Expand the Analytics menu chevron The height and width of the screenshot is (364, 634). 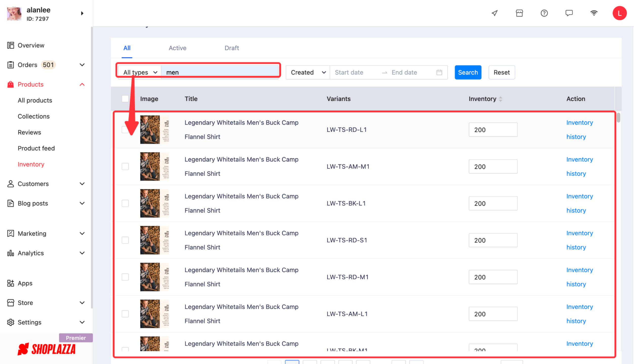[82, 253]
